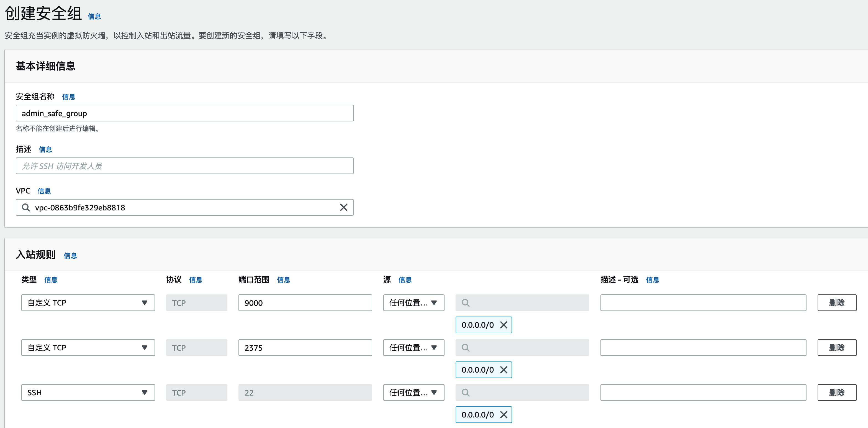Image resolution: width=868 pixels, height=428 pixels.
Task: Open type dropdown for port 9000 rule
Action: [88, 302]
